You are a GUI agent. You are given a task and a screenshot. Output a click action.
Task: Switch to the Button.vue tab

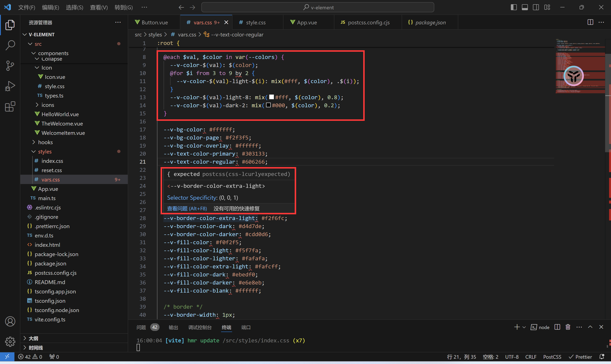154,22
